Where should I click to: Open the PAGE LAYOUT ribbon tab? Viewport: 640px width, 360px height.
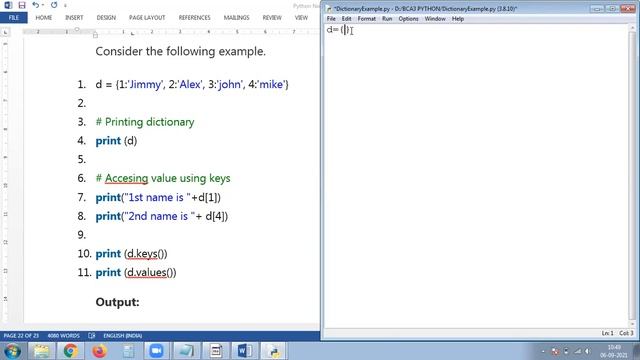click(x=147, y=18)
